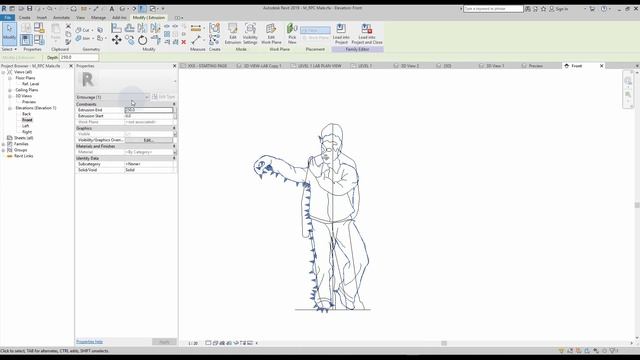Screen dimensions: 640x360
Task: Click the Copy tool in Modify panel
Action: [129, 40]
